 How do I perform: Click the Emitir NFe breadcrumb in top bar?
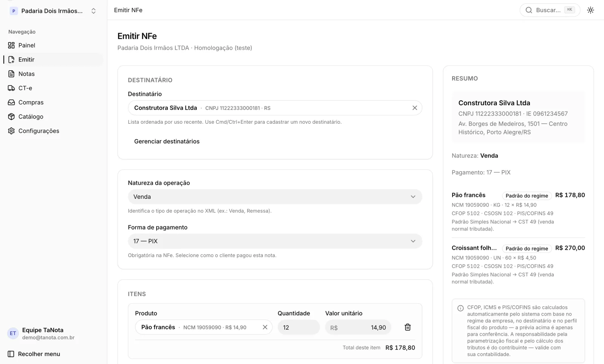pyautogui.click(x=128, y=10)
